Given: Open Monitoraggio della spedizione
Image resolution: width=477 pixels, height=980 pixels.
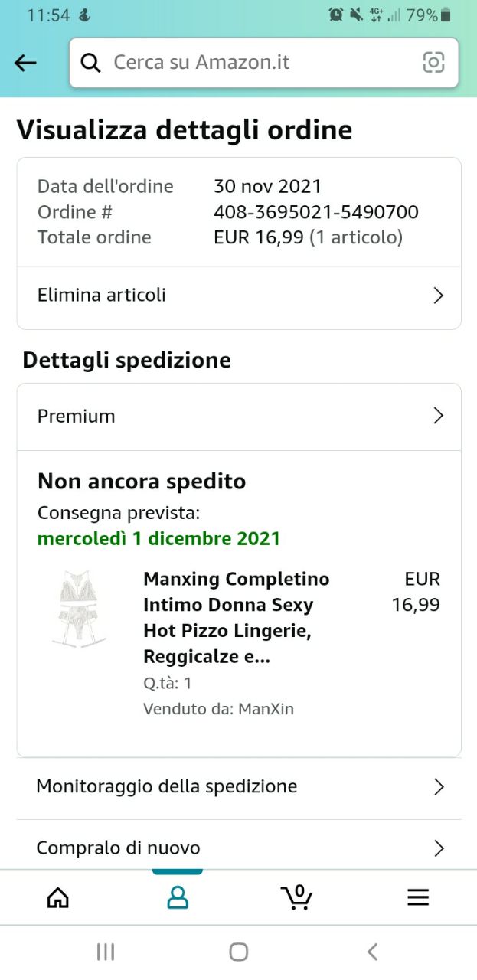Looking at the screenshot, I should [167, 786].
